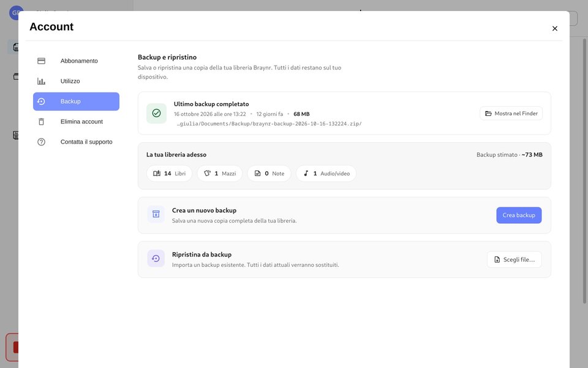Image resolution: width=588 pixels, height=368 pixels.
Task: Click the 14 Libri chip
Action: click(169, 174)
